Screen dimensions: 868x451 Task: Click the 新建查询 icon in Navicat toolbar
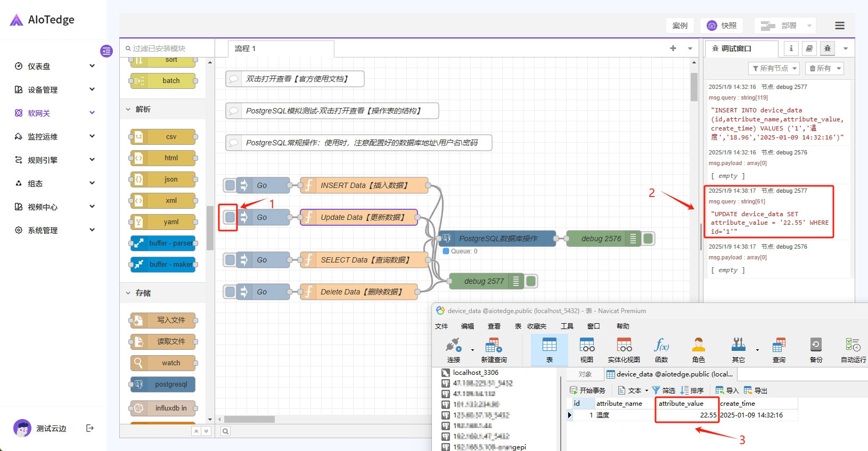[x=494, y=349]
